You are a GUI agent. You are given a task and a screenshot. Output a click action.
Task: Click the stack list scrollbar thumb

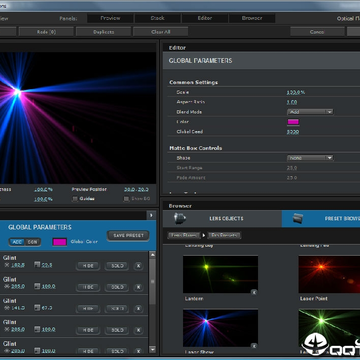152,282
